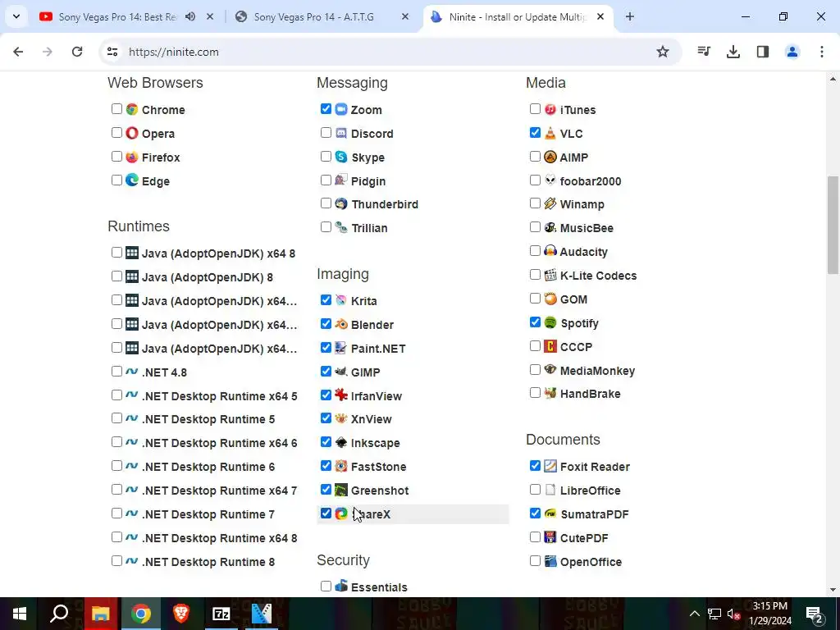Click the Opera logo icon
The width and height of the screenshot is (840, 630).
click(132, 133)
